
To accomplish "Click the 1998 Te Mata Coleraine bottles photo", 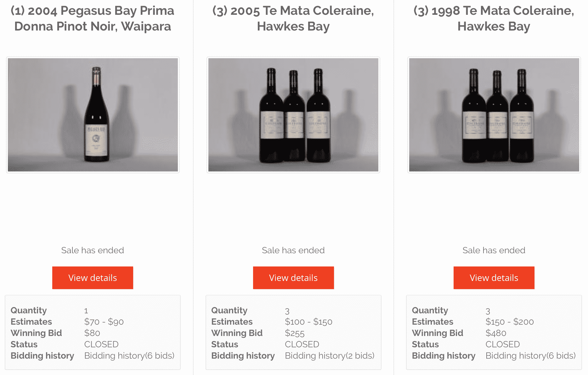I will tap(494, 115).
